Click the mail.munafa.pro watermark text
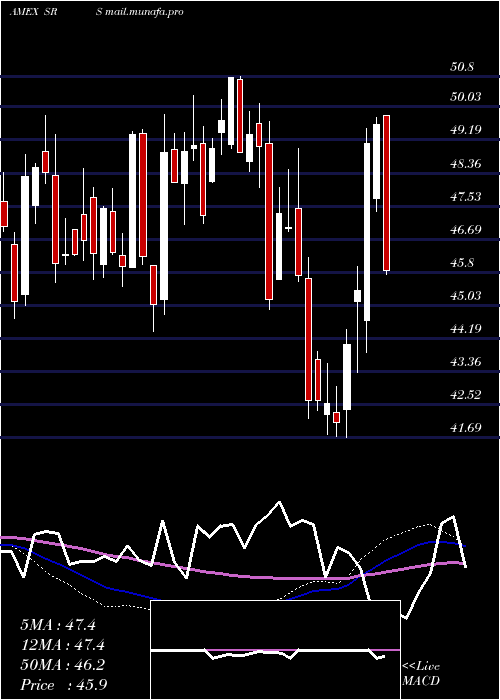The height and width of the screenshot is (700, 500). (x=144, y=12)
